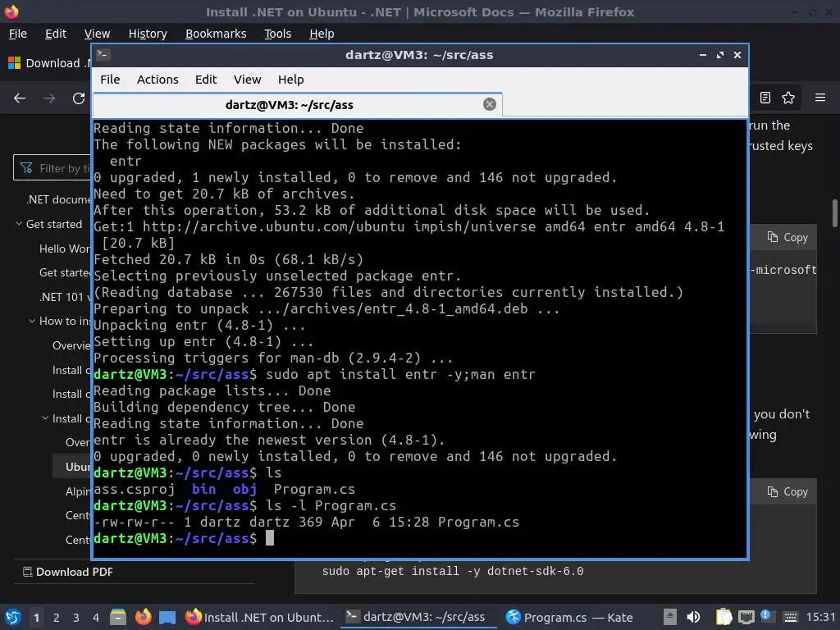Open the volume control tray icon

693,617
